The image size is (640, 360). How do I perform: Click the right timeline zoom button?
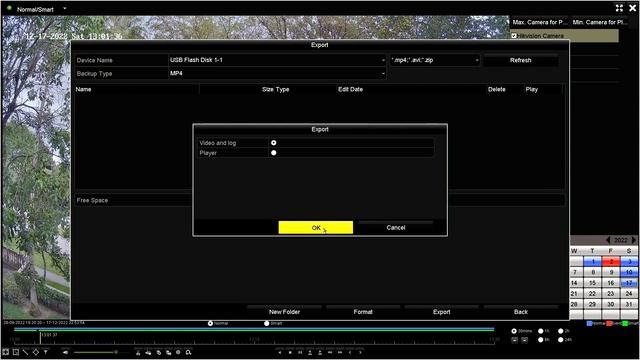524,340
